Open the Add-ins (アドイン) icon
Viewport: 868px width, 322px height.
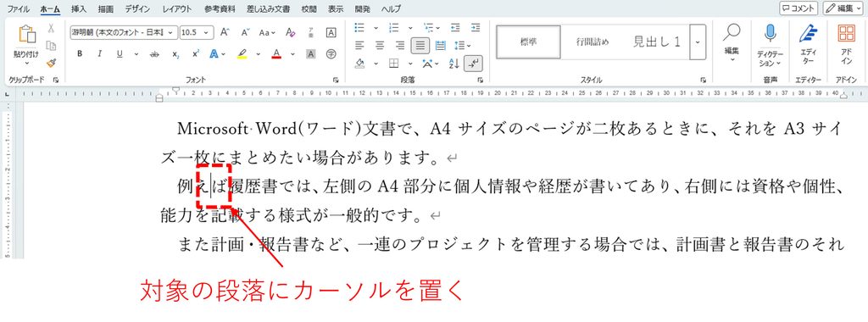(x=847, y=33)
